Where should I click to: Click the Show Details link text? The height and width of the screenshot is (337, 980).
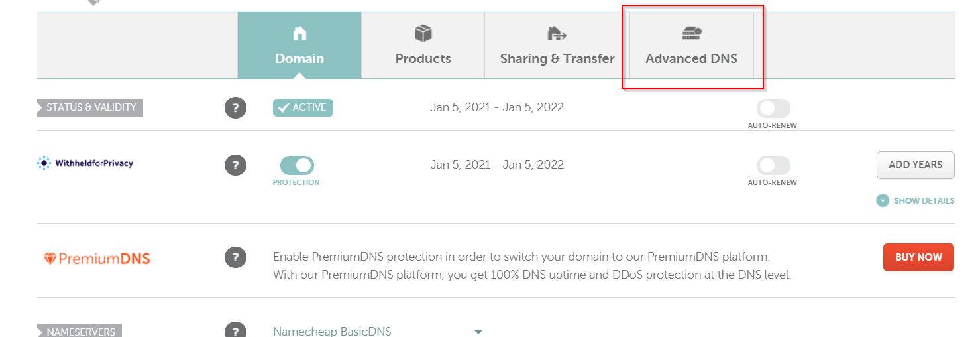click(924, 201)
